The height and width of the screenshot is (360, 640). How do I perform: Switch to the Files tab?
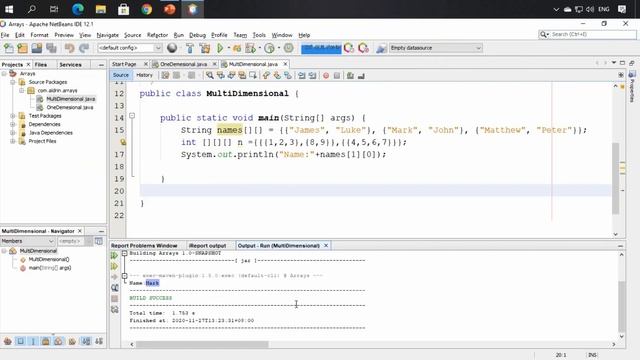tap(40, 65)
